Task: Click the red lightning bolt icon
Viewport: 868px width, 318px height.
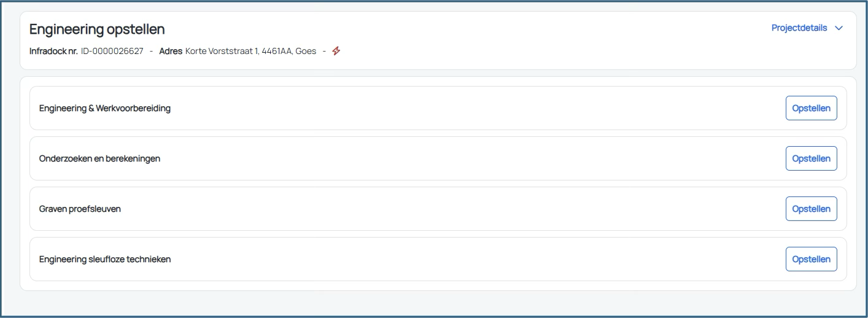Action: point(336,51)
